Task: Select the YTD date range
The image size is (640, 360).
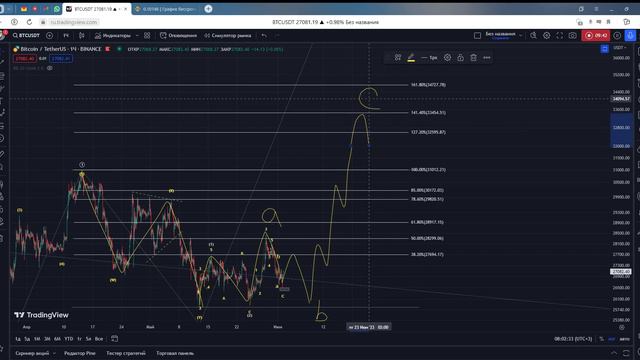Action: 69,339
